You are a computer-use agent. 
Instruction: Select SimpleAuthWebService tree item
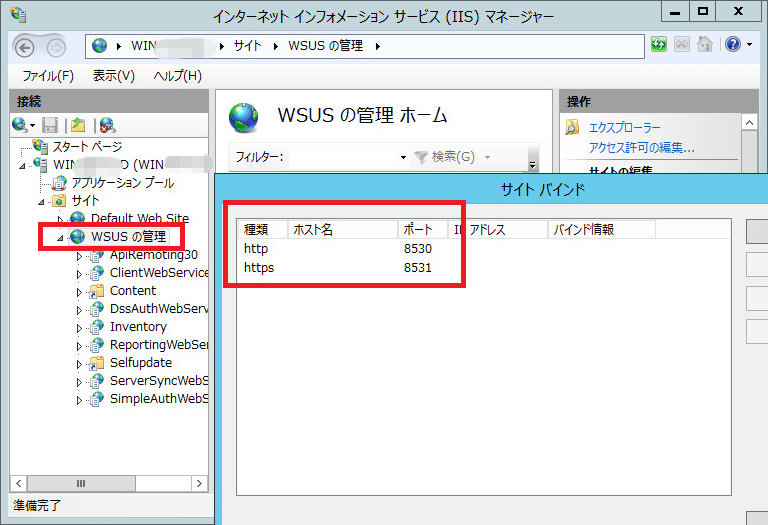159,399
